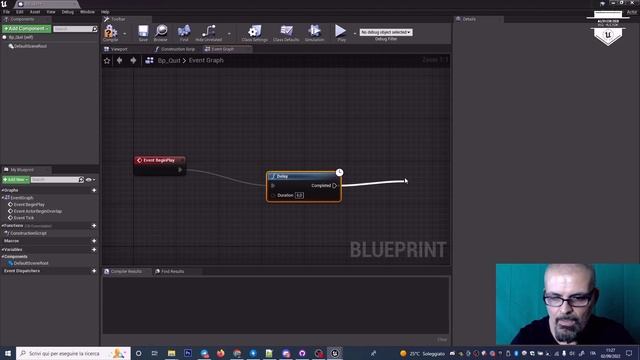Open the Debug menu

(68, 12)
